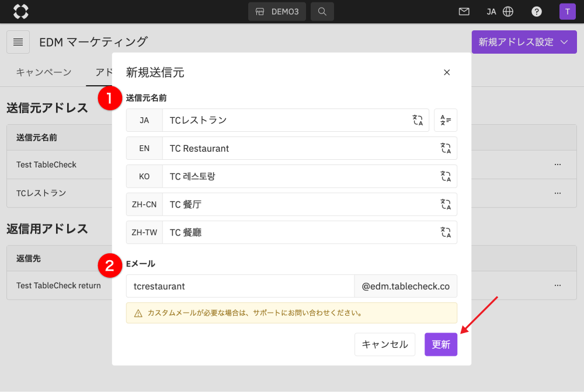Open the hamburger side menu
Viewport: 584px width, 392px height.
click(18, 42)
